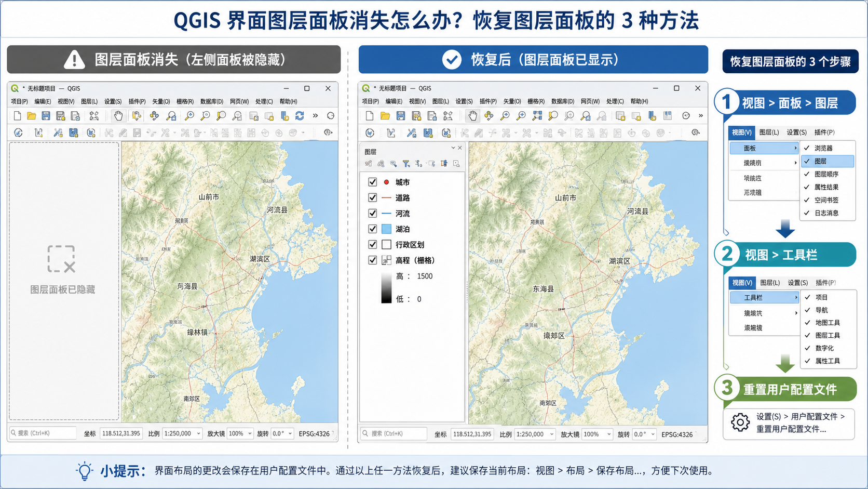Open 图层(L) menu in right QGIS window
Screen dimensions: 868x489
[440, 101]
